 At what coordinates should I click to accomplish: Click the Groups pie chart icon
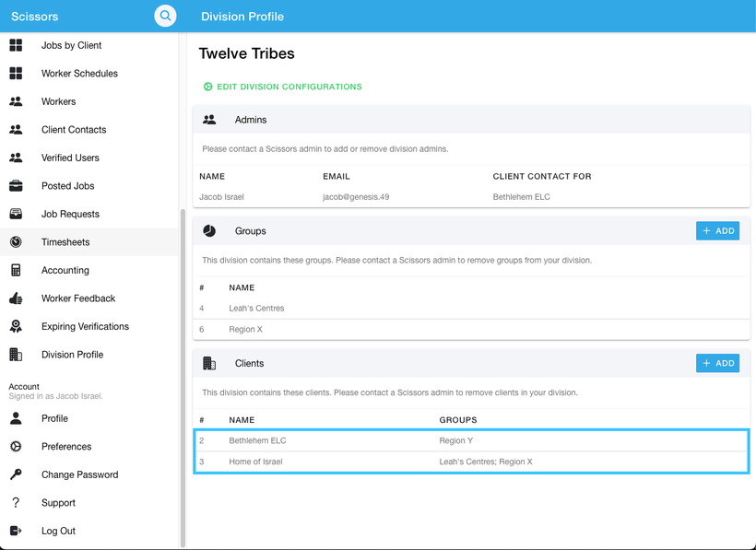[x=209, y=230]
